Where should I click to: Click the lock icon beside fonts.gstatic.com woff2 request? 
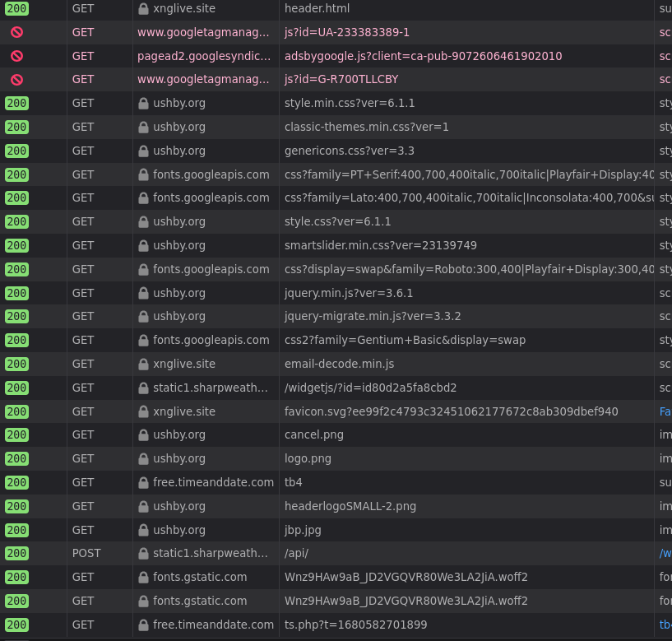click(143, 577)
